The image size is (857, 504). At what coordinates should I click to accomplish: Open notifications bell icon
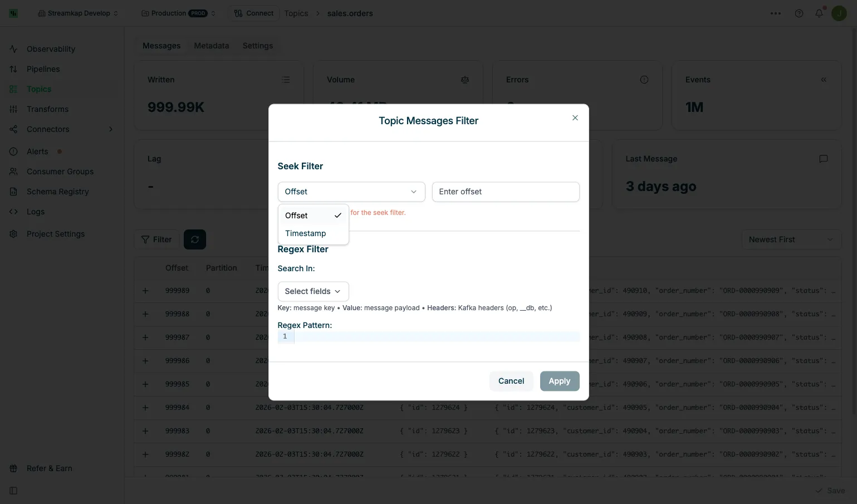pyautogui.click(x=819, y=13)
